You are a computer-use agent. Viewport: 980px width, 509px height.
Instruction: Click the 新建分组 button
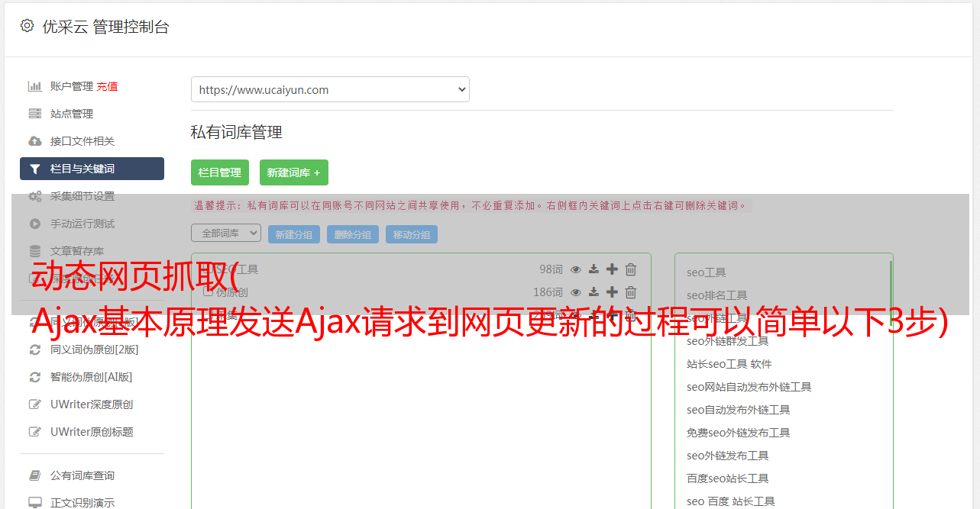click(x=294, y=234)
